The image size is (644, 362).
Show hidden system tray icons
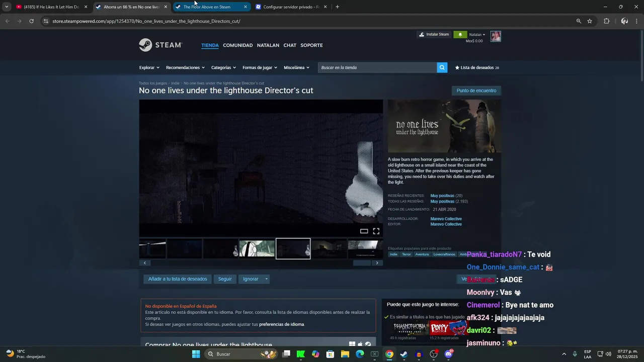(563, 354)
